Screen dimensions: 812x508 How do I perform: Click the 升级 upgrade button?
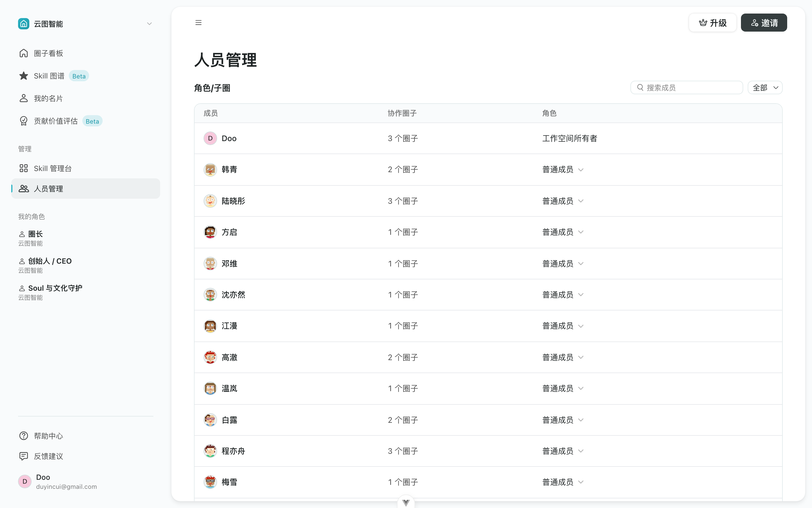pos(713,23)
